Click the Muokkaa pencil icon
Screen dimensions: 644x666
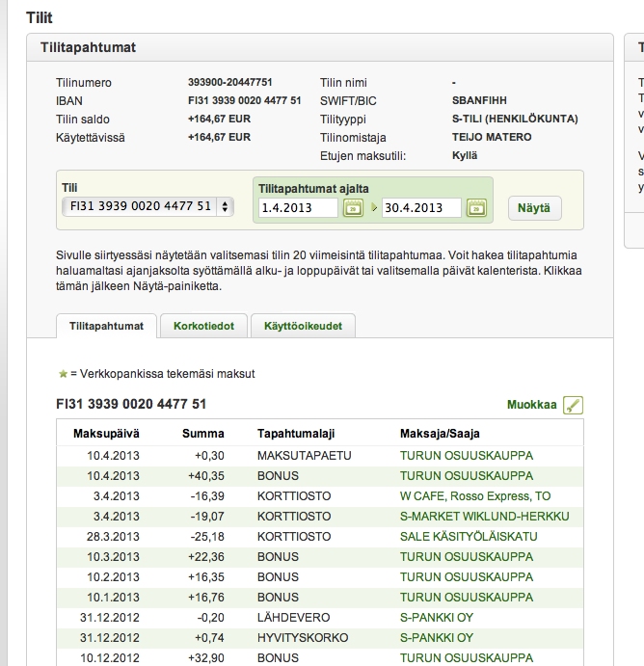(x=574, y=406)
